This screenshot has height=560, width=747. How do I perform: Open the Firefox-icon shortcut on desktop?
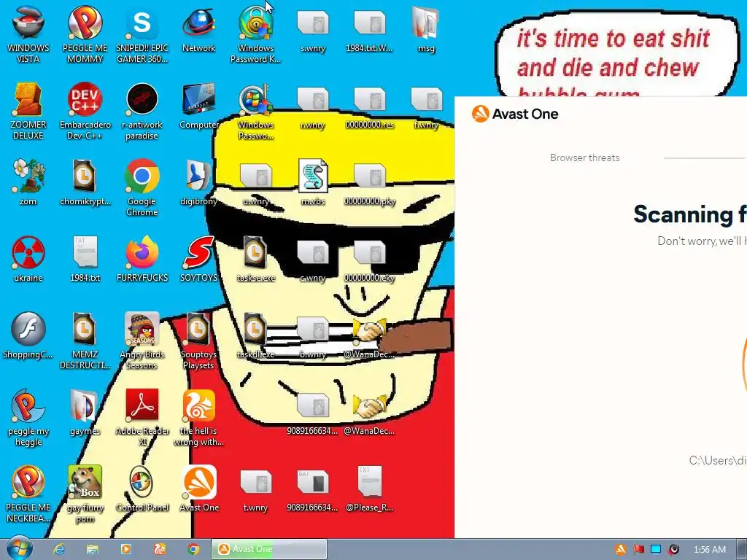[x=142, y=260]
